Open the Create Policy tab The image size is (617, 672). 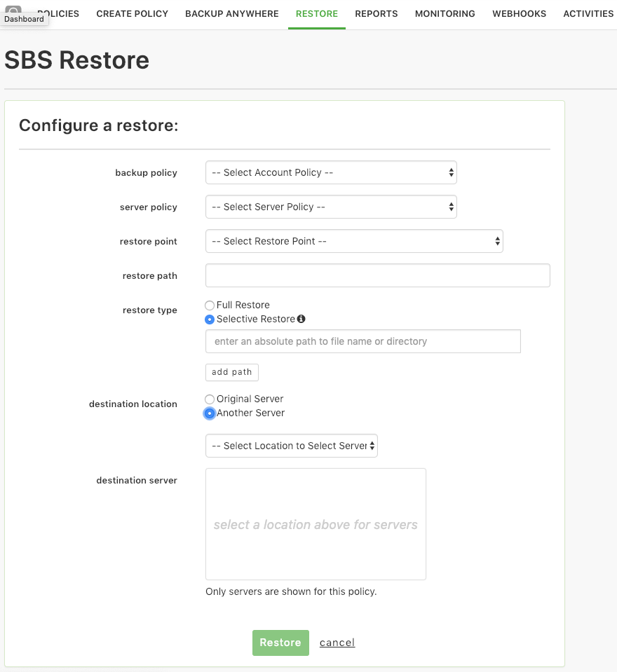[x=132, y=14]
